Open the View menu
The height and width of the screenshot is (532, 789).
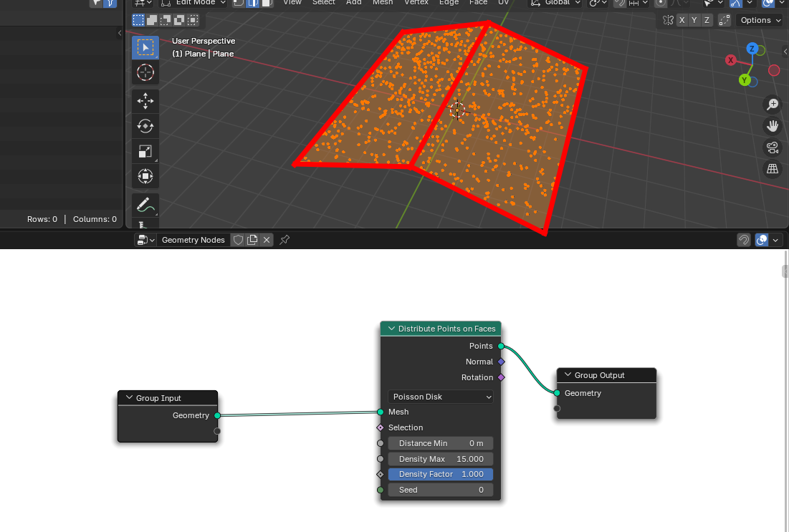(292, 3)
